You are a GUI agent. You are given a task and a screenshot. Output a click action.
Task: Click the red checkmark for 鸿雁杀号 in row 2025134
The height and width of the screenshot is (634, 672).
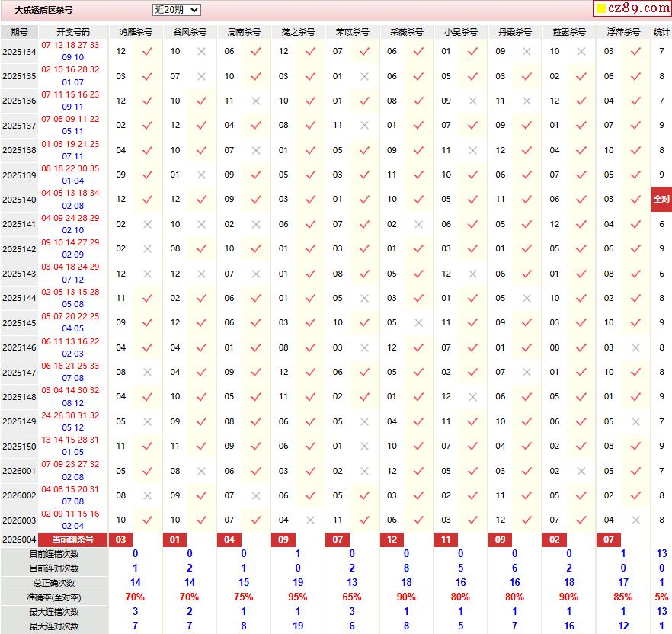(x=147, y=51)
